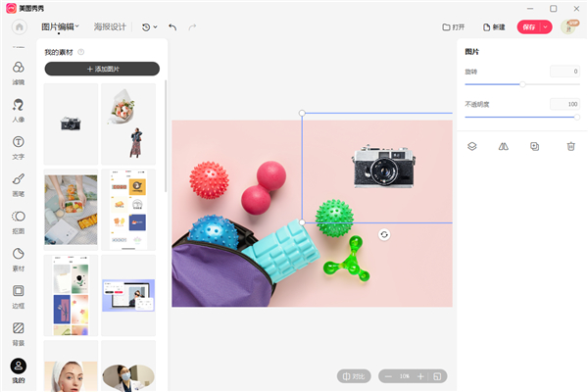588x392 pixels.
Task: Open the layer order icon
Action: coord(471,146)
